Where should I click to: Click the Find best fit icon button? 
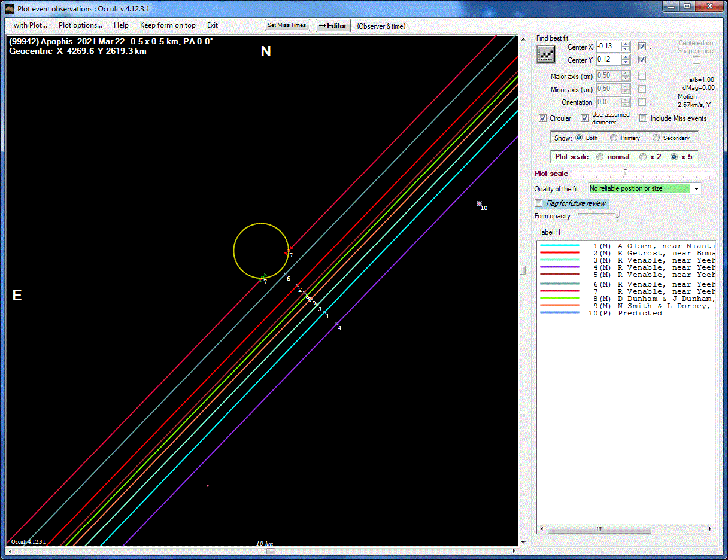tap(546, 54)
